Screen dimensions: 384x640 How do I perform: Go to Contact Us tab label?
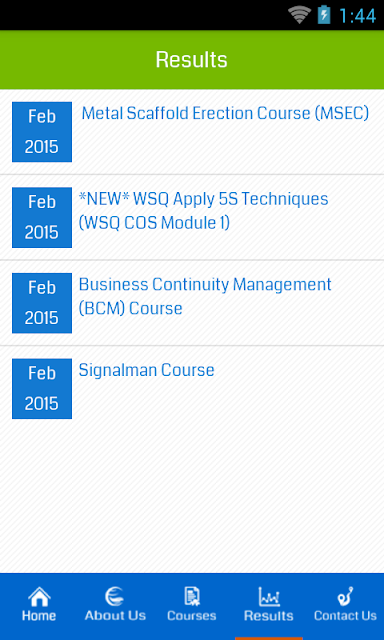tap(345, 616)
